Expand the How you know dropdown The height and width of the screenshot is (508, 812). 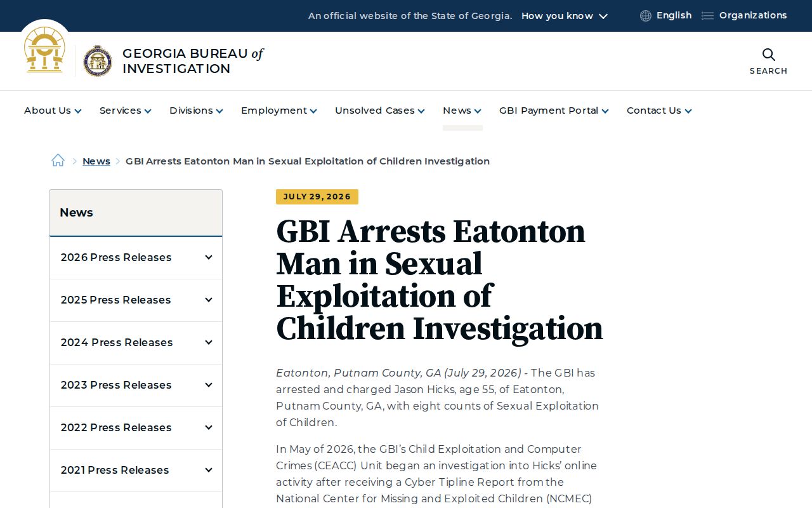[x=565, y=16]
